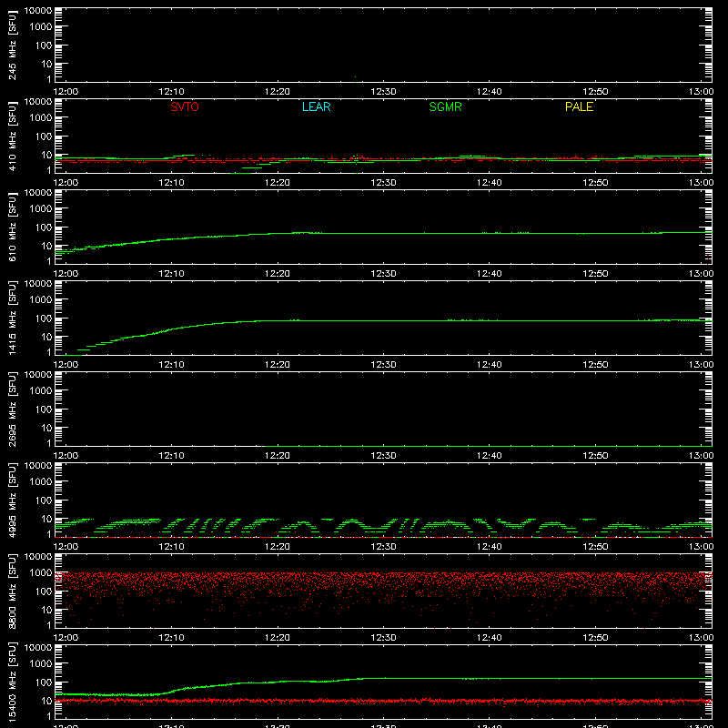Screen dimensions: 728x728
Task: Click the 12:30 time label under 245 MHz plot
Action: point(383,92)
